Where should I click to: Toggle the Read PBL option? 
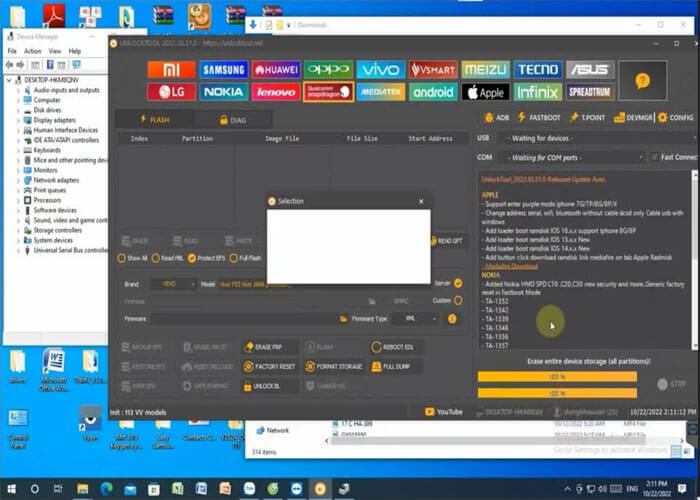coord(167,258)
